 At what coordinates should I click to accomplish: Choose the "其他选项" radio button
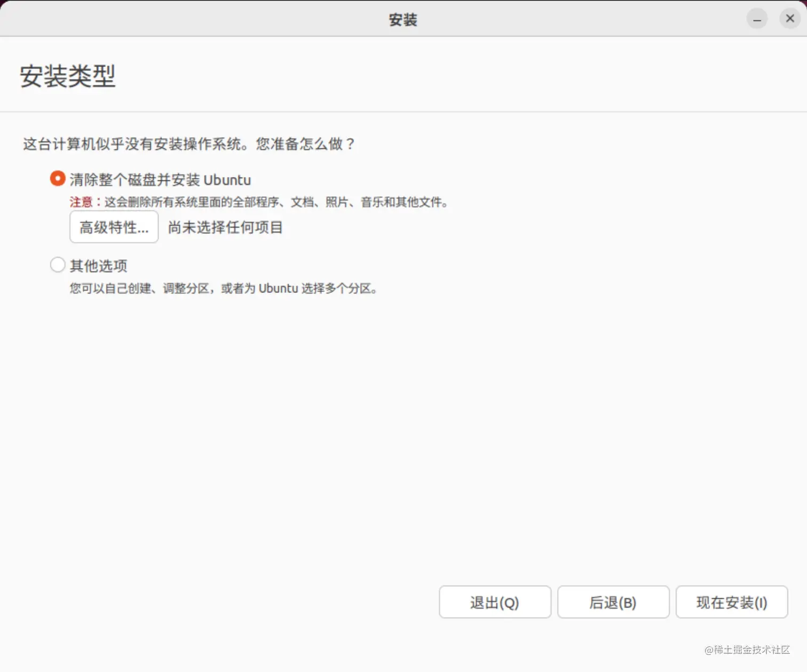tap(58, 265)
